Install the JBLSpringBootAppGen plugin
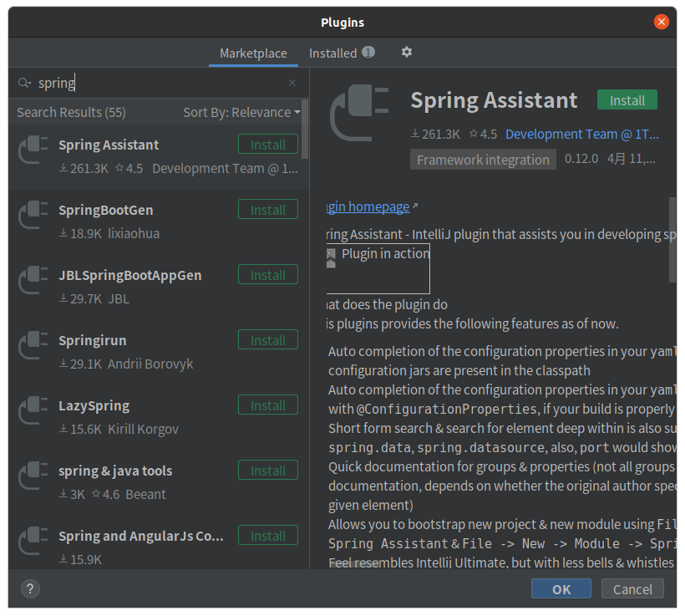The height and width of the screenshot is (616, 685). pos(268,274)
